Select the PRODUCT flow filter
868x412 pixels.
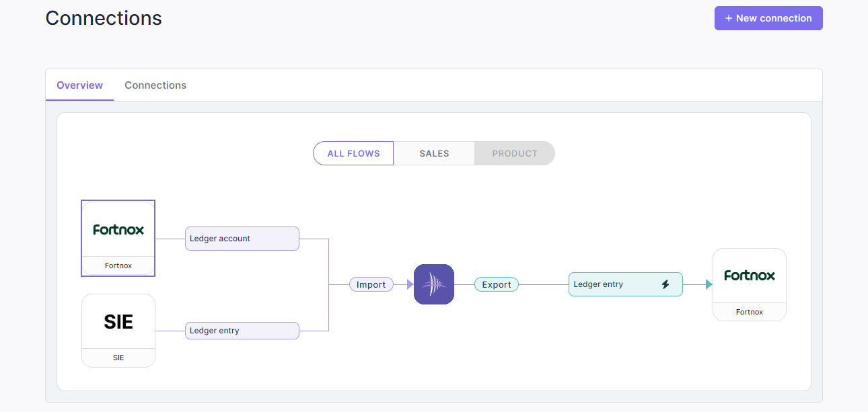[x=515, y=153]
